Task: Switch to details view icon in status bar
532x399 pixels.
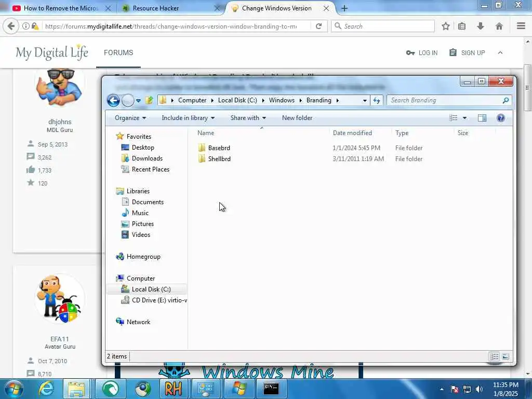Action: pos(495,356)
